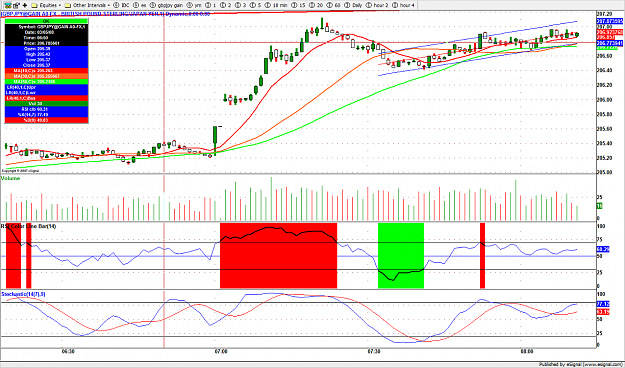Switch to the 3 minute interval
The image size is (625, 368).
241,6
